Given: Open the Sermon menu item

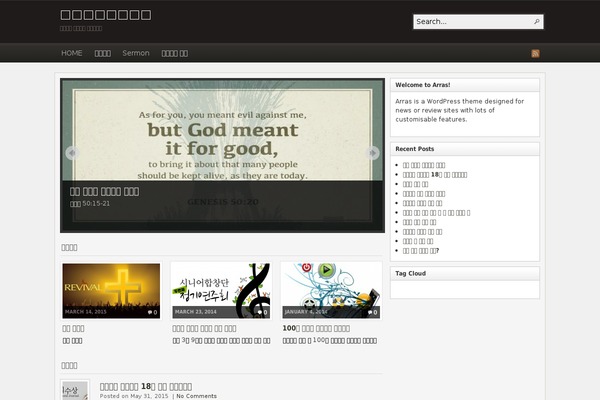Looking at the screenshot, I should [x=136, y=53].
